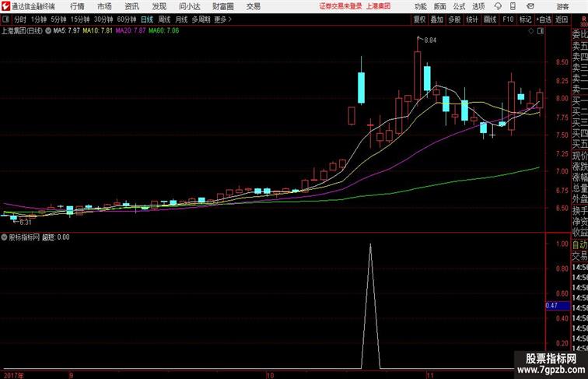Click the 标记 mark toolbar button
588x379 pixels.
click(525, 19)
